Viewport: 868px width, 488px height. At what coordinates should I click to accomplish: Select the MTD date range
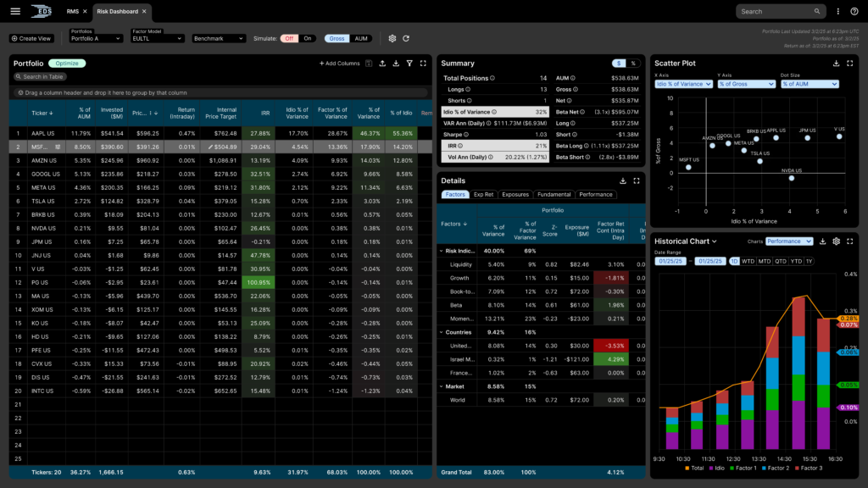[x=765, y=261]
